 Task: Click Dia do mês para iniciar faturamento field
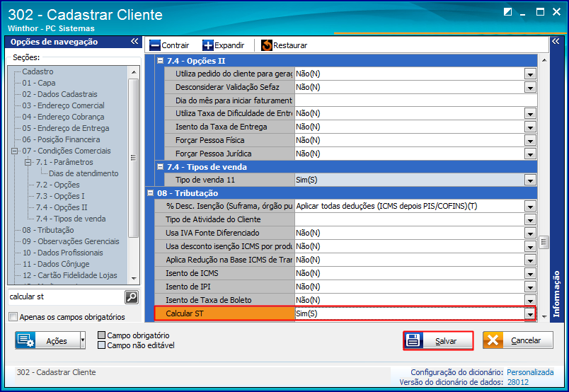coord(416,100)
